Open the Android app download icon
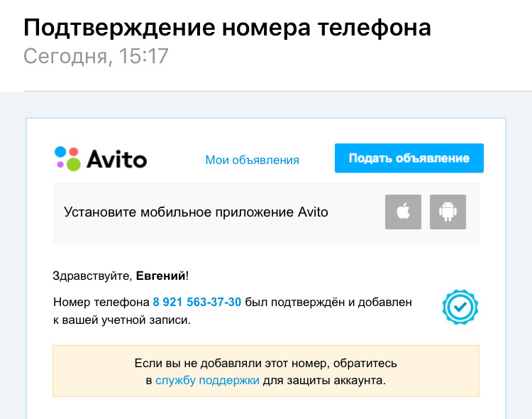This screenshot has width=532, height=419. 448,212
